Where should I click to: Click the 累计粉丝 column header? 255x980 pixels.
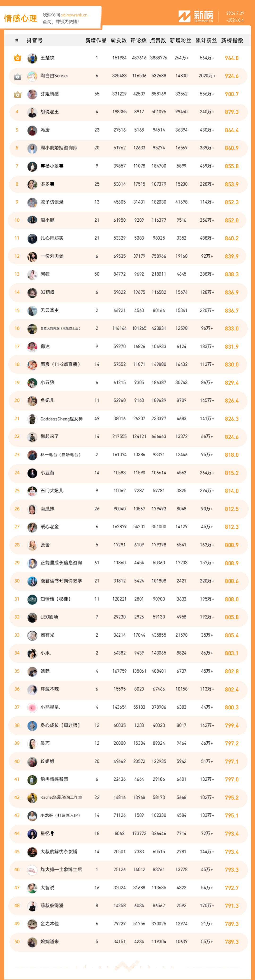[x=206, y=40]
